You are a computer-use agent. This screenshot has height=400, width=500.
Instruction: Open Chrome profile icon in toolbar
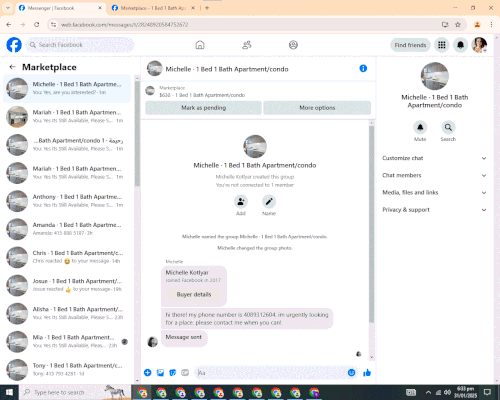pos(477,24)
